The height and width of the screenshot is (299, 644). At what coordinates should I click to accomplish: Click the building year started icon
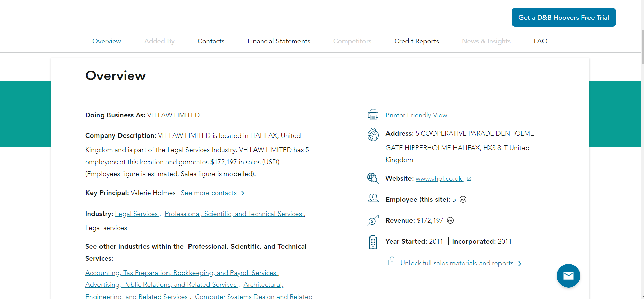pos(373,242)
